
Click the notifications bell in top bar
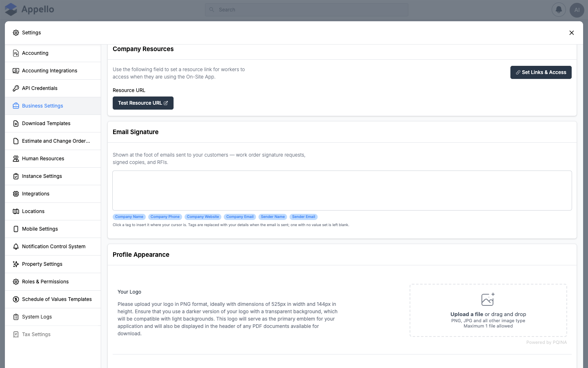pyautogui.click(x=559, y=10)
